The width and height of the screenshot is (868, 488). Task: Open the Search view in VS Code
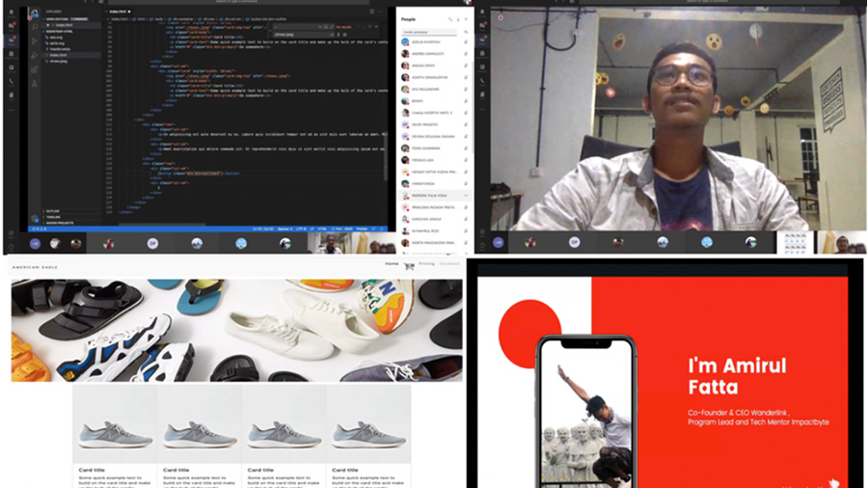(35, 28)
